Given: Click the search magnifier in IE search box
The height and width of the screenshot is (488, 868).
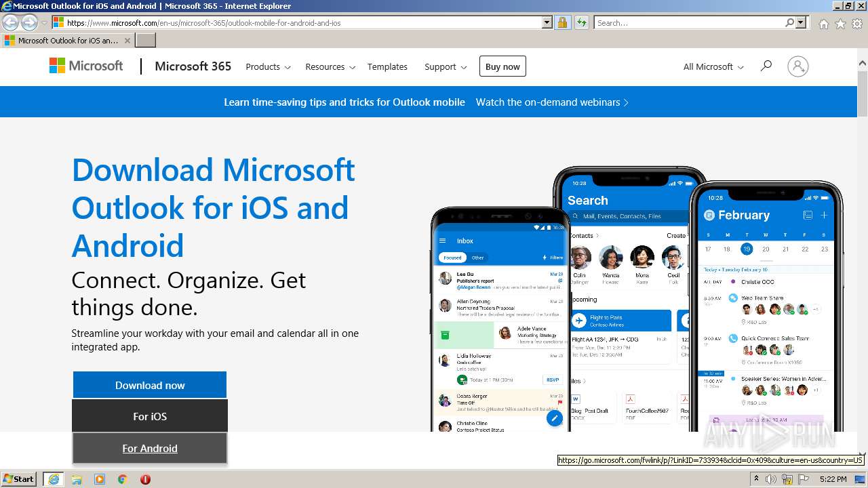Looking at the screenshot, I should pyautogui.click(x=789, y=22).
